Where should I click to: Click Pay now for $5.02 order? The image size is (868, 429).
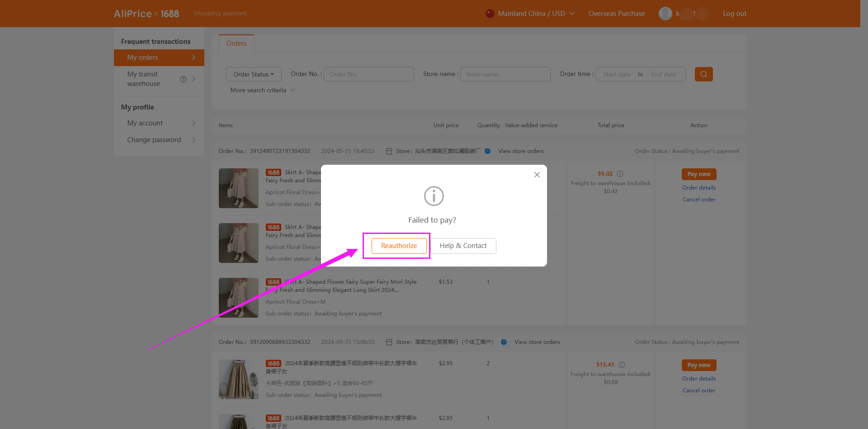(x=698, y=174)
